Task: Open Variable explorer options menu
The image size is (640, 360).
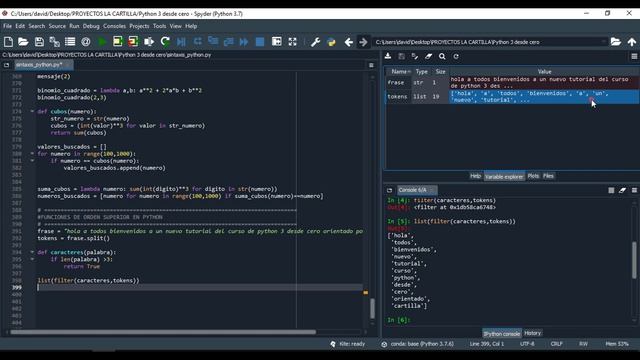Action: (634, 56)
